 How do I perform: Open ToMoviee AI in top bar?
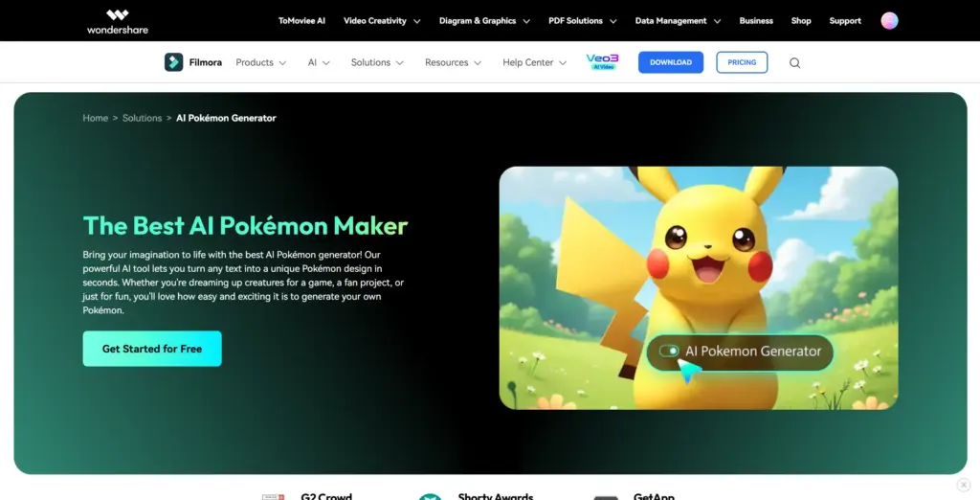[301, 21]
